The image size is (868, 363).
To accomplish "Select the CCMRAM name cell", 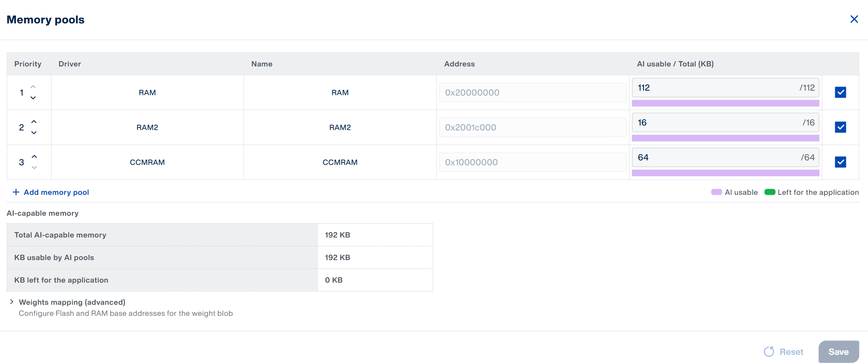I will 340,162.
